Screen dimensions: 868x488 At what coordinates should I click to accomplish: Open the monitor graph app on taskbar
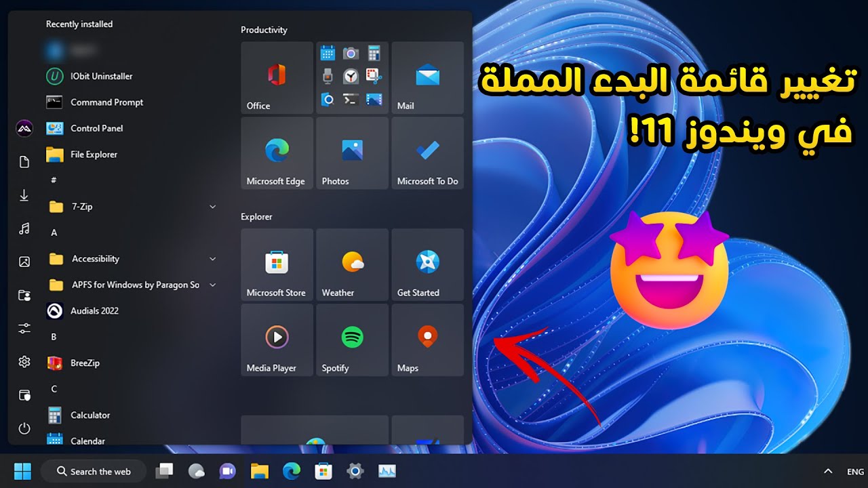pyautogui.click(x=387, y=471)
